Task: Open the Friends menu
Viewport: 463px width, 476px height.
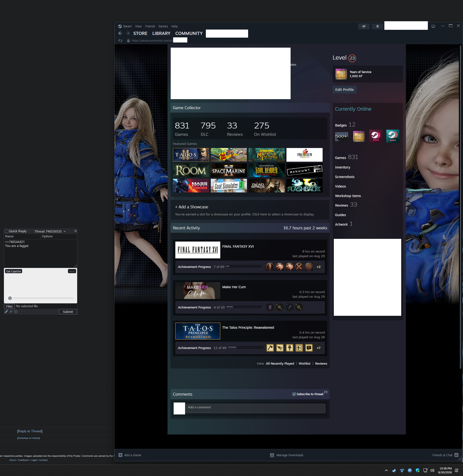Action: 150,26
